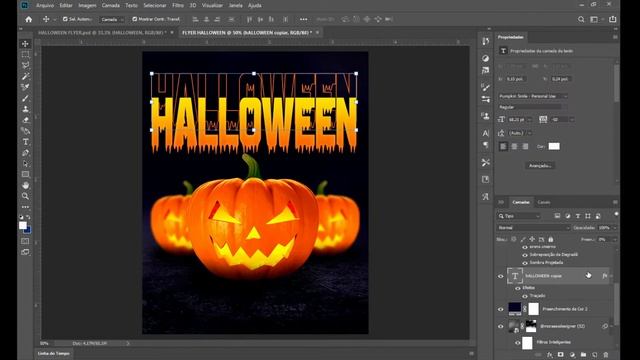Viewport: 640px width, 360px height.
Task: Click right align text button
Action: point(525,147)
